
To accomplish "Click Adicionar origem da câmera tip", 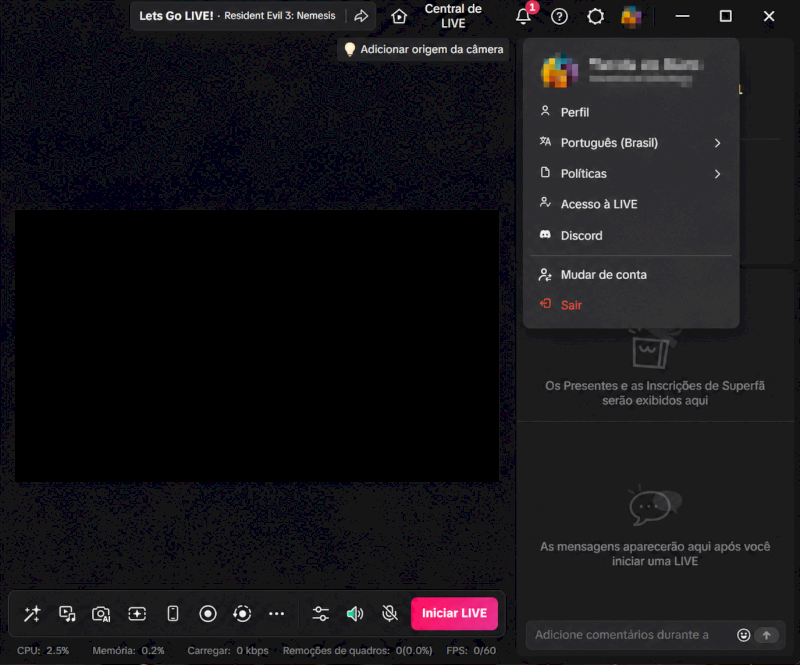I will click(423, 50).
